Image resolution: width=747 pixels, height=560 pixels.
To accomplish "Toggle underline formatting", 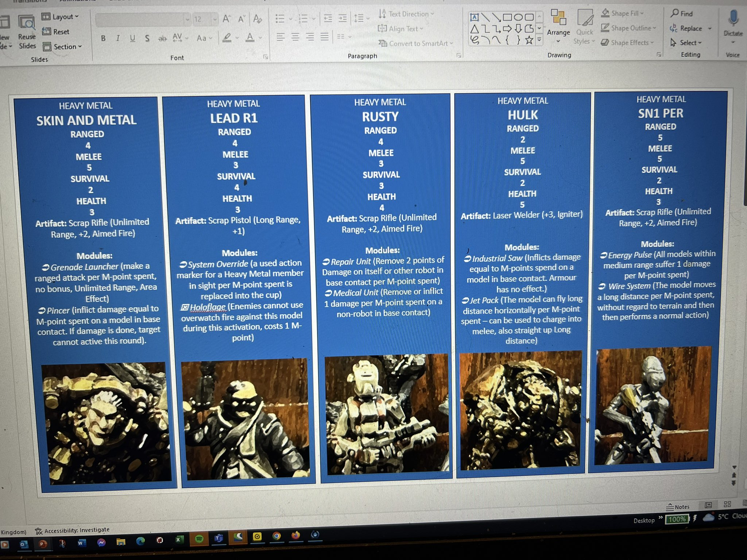I will pos(132,38).
